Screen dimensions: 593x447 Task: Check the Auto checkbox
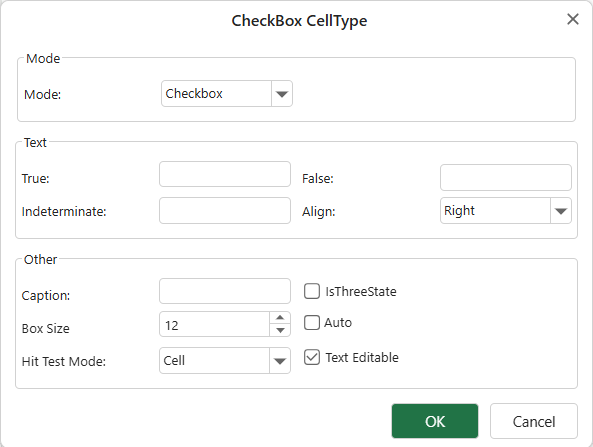coord(312,323)
